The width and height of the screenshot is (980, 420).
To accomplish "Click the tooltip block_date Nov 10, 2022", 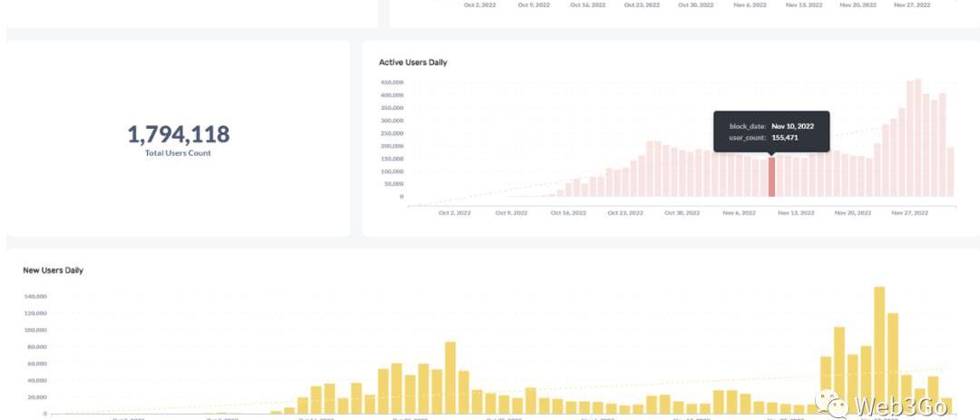I will coord(792,126).
